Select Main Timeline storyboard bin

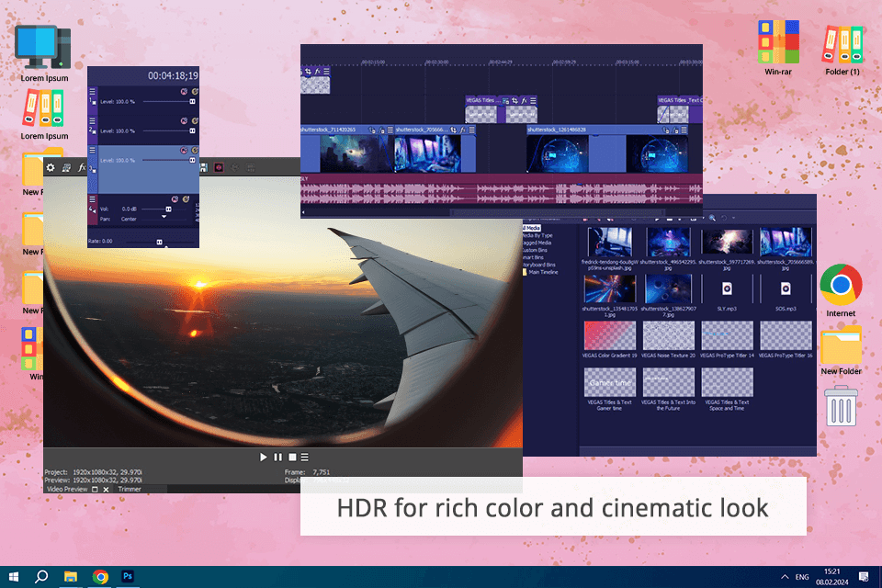[541, 272]
